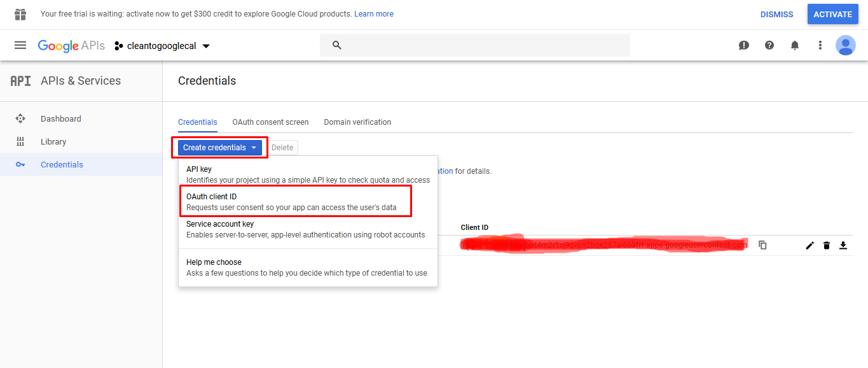Click the gift icon in trial banner

[x=20, y=14]
